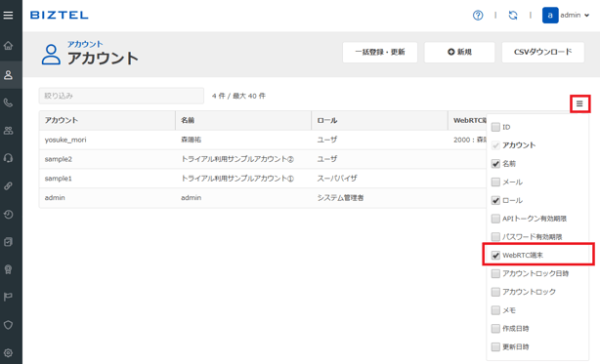Open the copy documents icon in sidebar
The height and width of the screenshot is (364, 600).
[8, 242]
